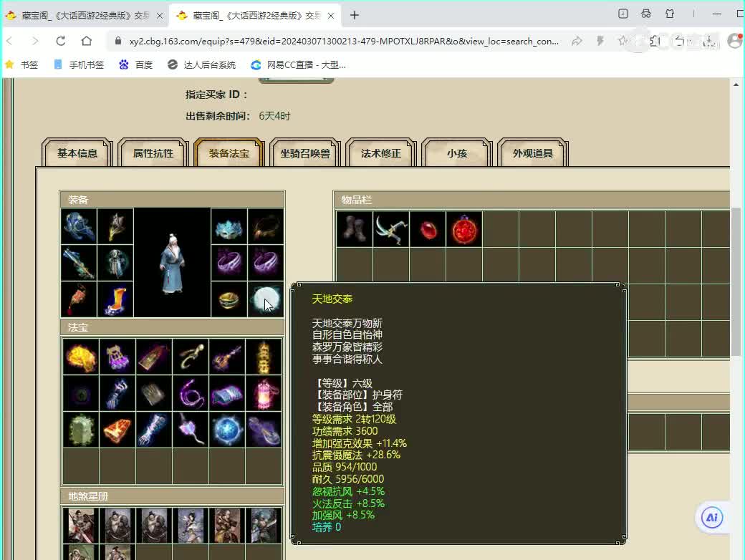Select the golden pagoda 法宝 icon

click(x=264, y=357)
